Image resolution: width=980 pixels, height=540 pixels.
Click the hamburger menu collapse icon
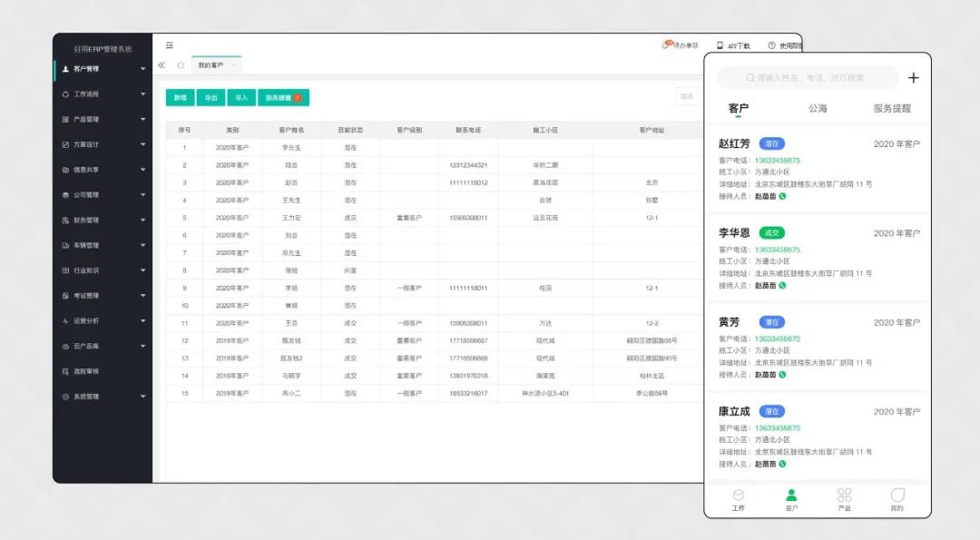(170, 45)
